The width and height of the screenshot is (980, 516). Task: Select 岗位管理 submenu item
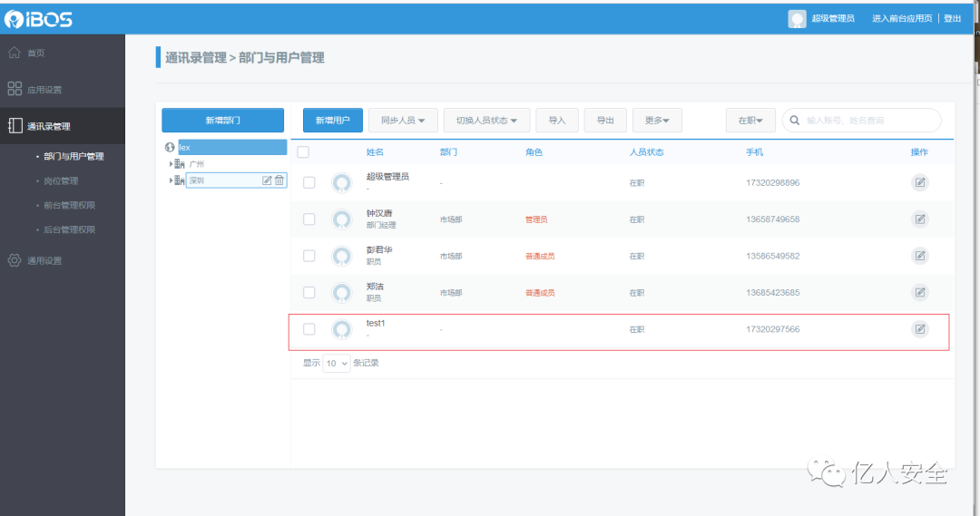pyautogui.click(x=61, y=180)
